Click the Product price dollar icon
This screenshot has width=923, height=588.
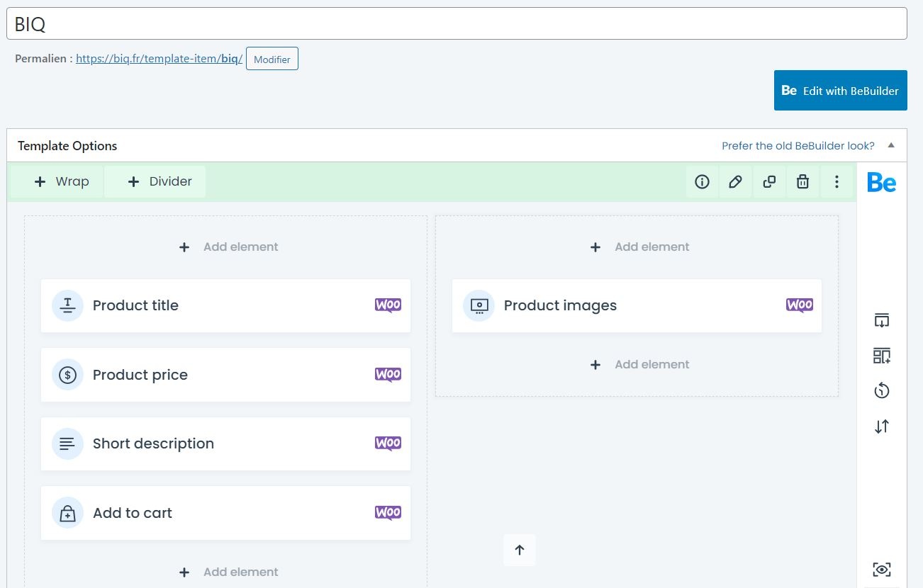pos(67,375)
